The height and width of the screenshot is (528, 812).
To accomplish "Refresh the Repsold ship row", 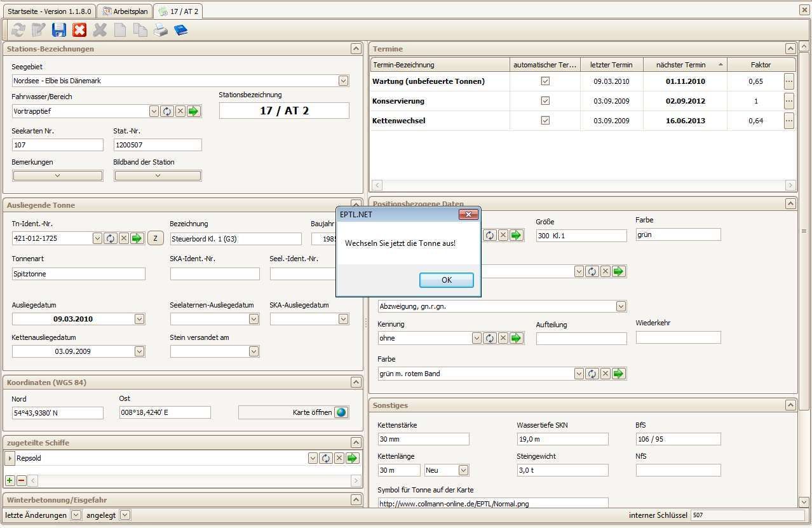I will pos(325,458).
